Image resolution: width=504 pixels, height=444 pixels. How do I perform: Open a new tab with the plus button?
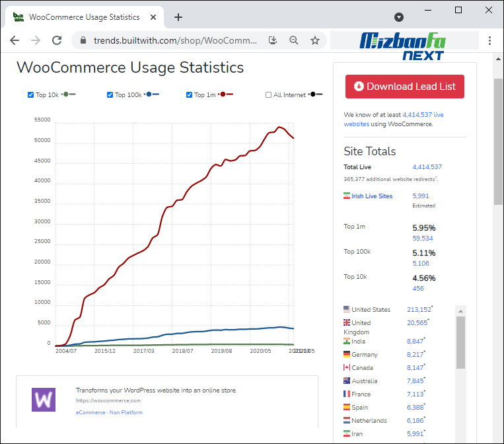(178, 17)
